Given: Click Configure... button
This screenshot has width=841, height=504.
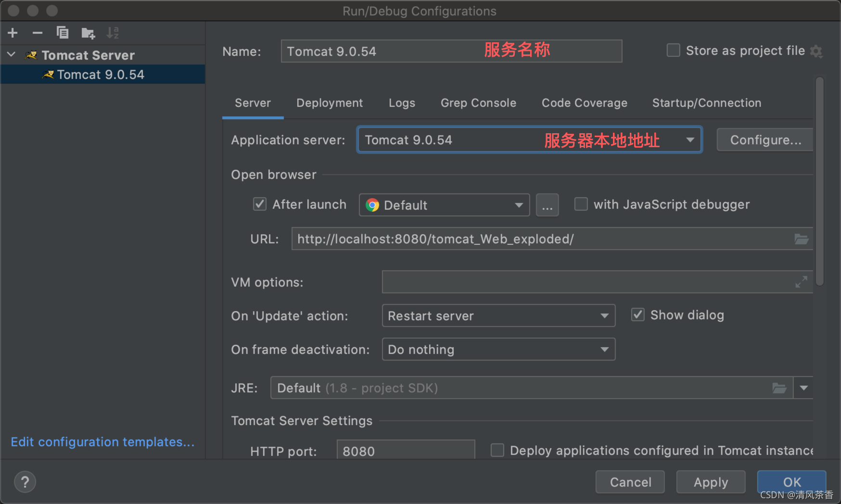Looking at the screenshot, I should click(x=765, y=140).
